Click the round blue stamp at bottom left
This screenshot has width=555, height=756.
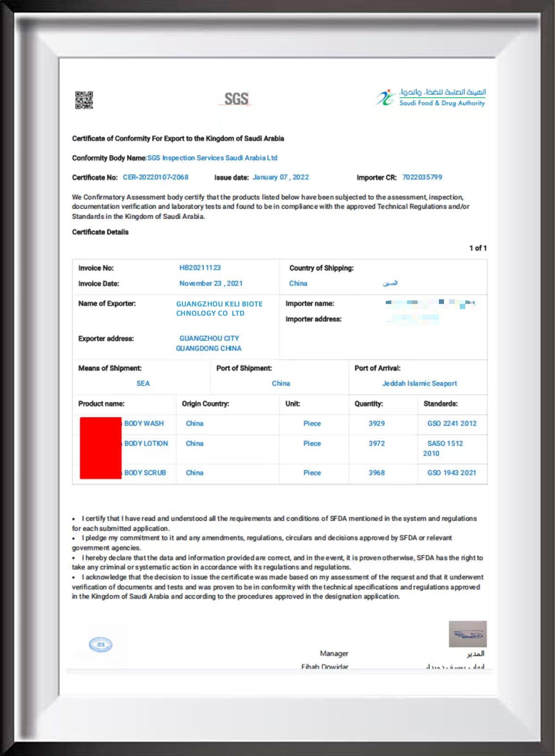[101, 644]
